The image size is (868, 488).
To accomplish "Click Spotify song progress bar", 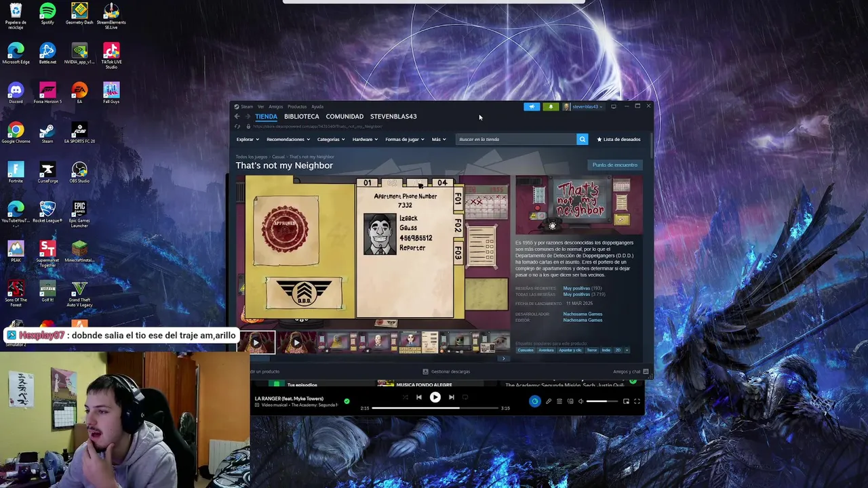I will pos(437,408).
